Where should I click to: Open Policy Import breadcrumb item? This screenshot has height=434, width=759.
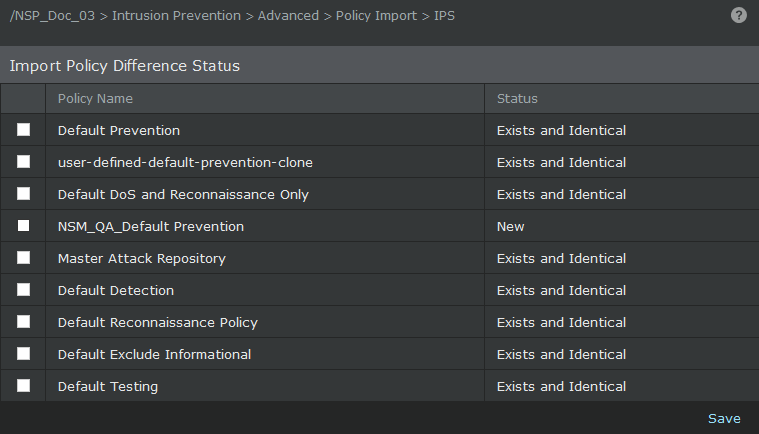[376, 16]
